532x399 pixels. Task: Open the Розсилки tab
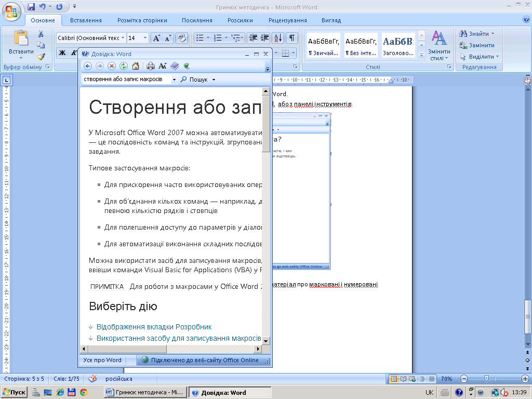tap(240, 20)
